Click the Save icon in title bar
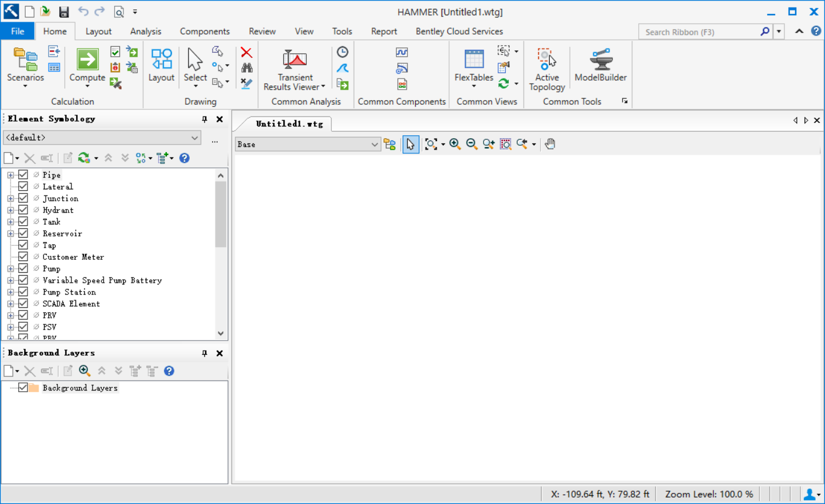825x504 pixels. [64, 12]
